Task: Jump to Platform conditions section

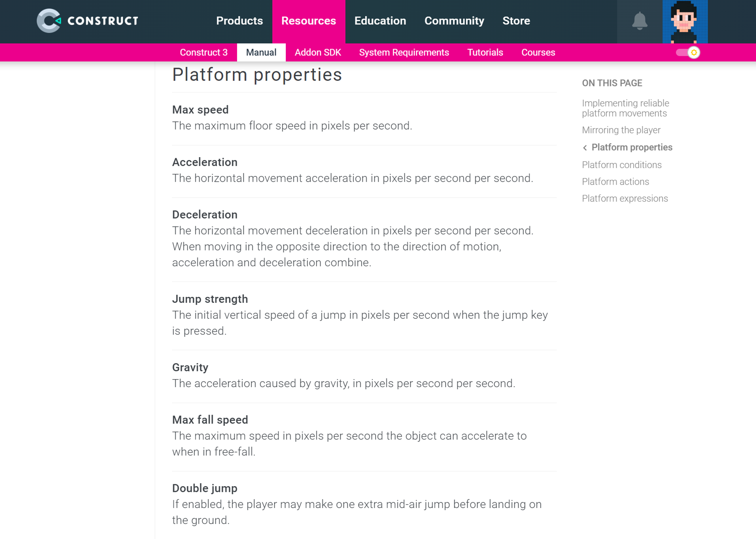Action: click(621, 165)
